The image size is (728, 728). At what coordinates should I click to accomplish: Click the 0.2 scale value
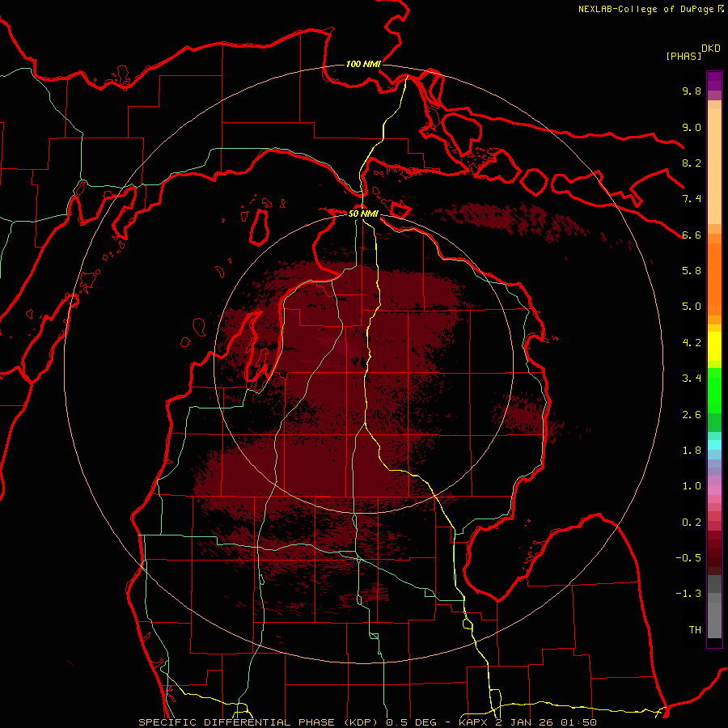coord(692,523)
